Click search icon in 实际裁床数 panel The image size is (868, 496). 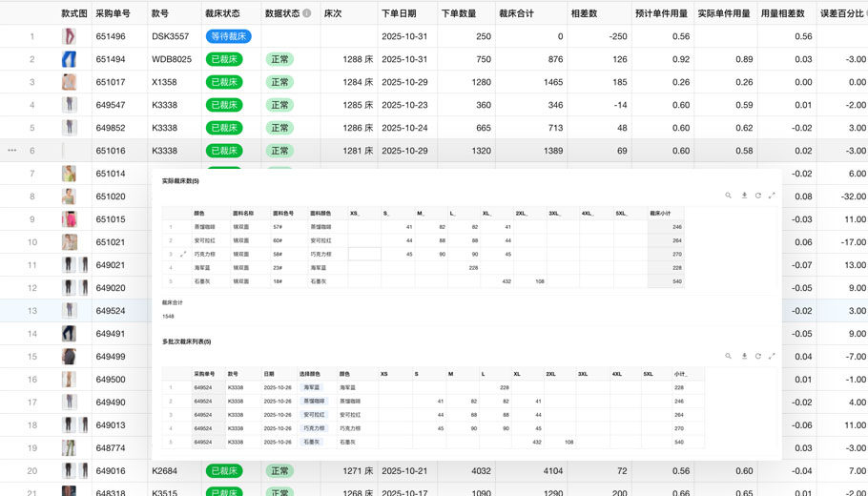pyautogui.click(x=729, y=196)
